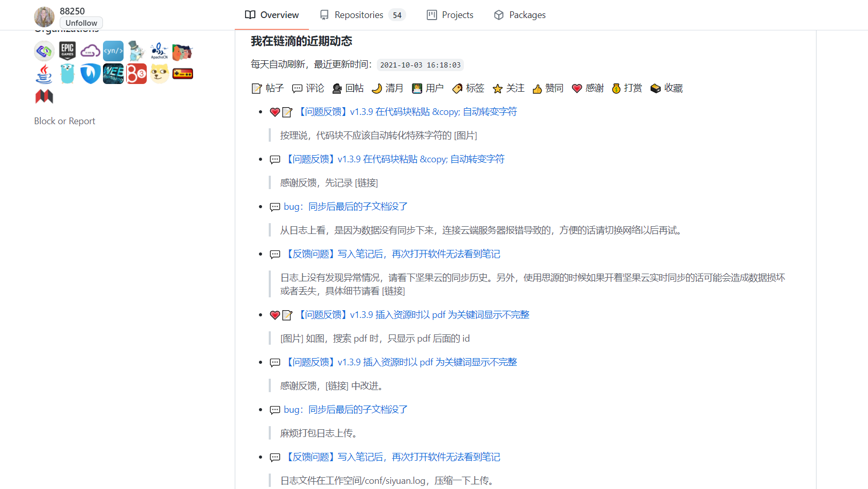868x489 pixels.
Task: Open the Java organization icon
Action: [44, 74]
